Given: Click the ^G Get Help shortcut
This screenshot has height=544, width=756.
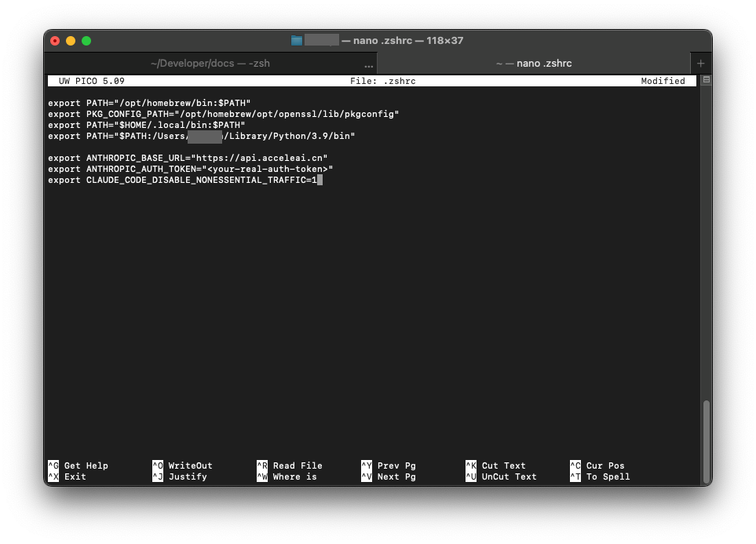Looking at the screenshot, I should coord(78,466).
